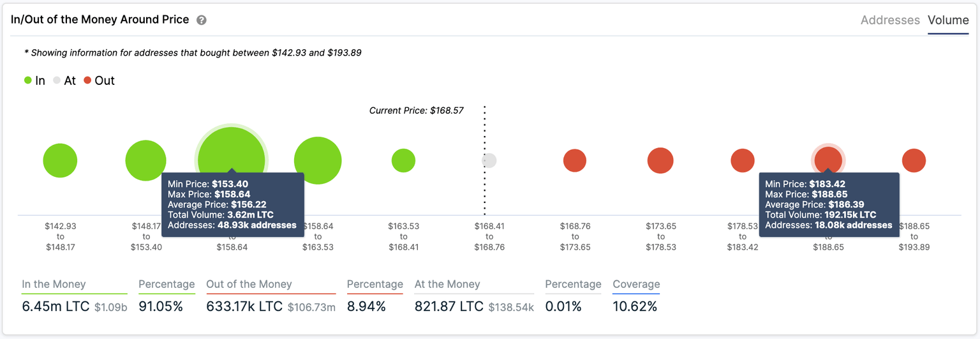The height and width of the screenshot is (339, 980).
Task: Click the Coverage label
Action: [636, 285]
